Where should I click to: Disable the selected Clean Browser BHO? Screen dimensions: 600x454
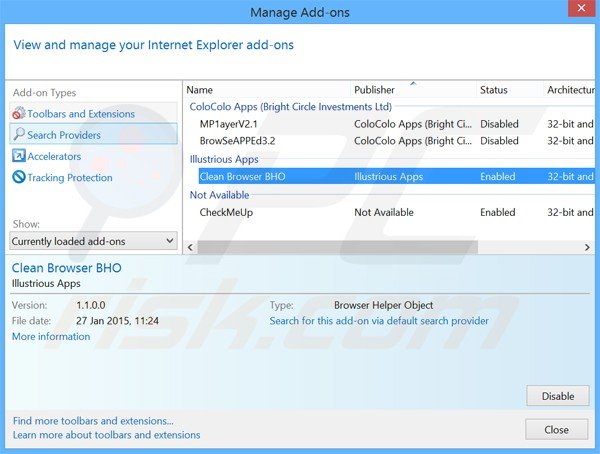point(558,396)
